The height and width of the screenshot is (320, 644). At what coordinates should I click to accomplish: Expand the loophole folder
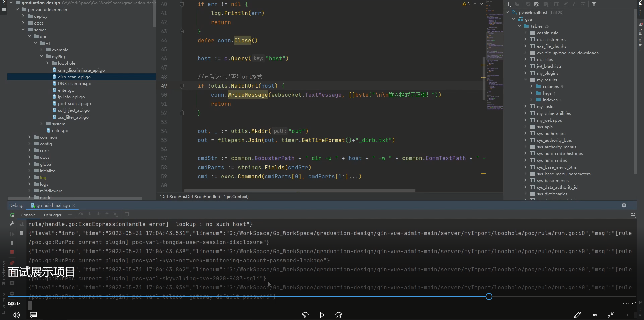point(47,63)
